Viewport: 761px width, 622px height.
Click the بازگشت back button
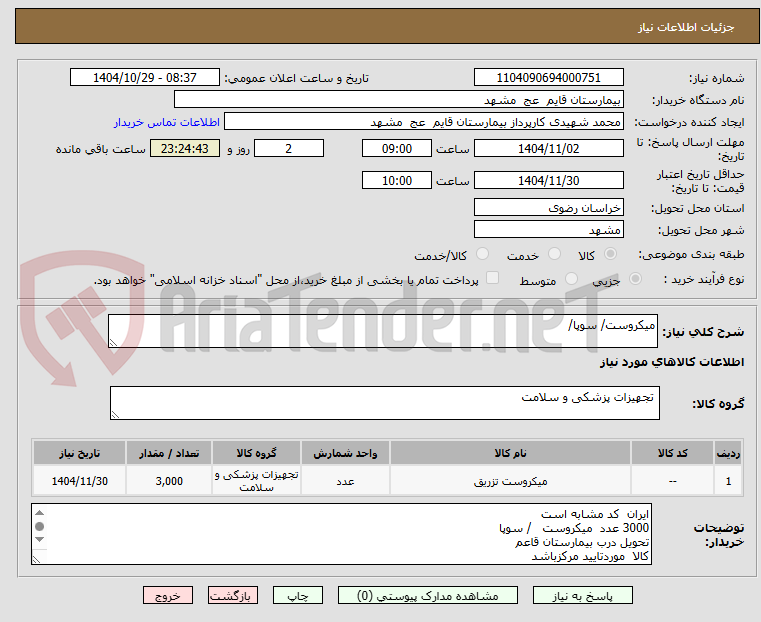[x=232, y=595]
